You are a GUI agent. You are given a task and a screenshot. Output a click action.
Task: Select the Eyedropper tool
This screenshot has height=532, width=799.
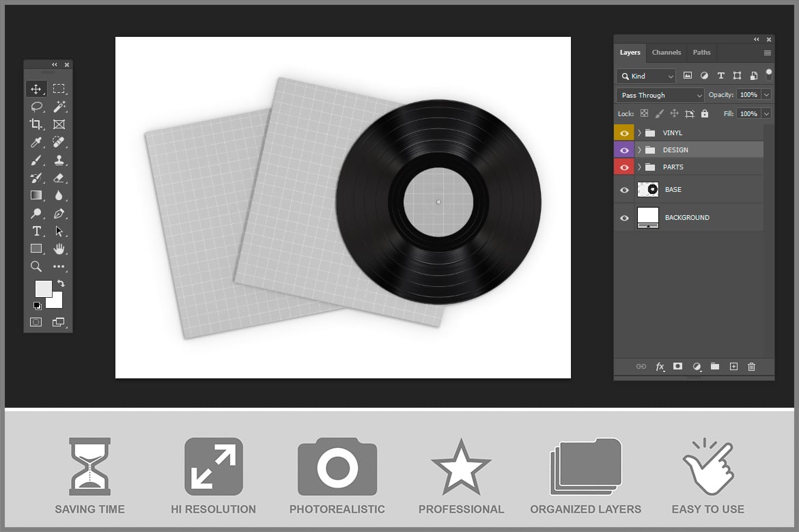36,142
